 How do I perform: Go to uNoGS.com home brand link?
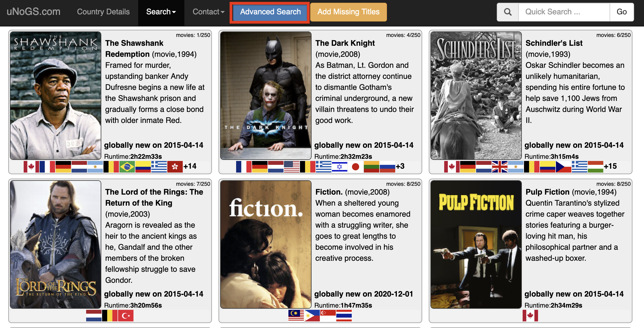[x=34, y=12]
